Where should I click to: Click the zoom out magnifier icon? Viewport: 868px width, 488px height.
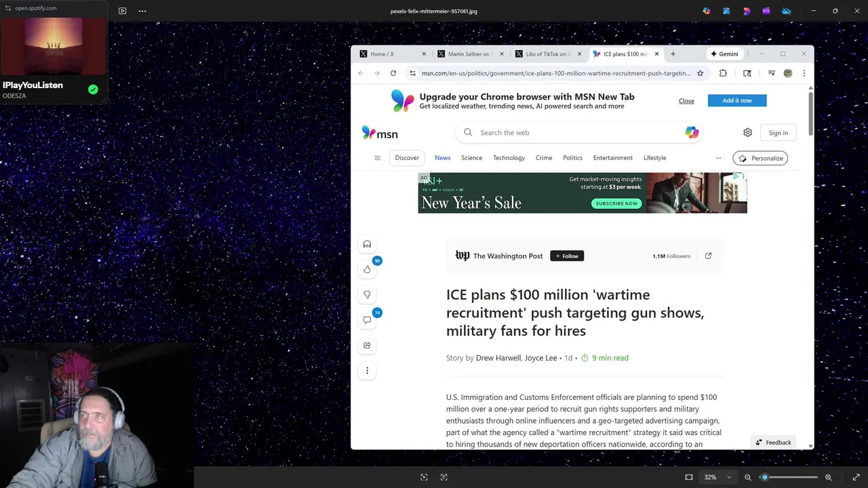coord(748,477)
